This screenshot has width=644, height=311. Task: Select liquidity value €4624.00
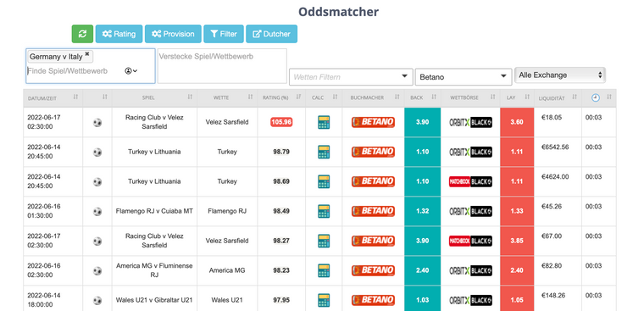[x=555, y=176]
